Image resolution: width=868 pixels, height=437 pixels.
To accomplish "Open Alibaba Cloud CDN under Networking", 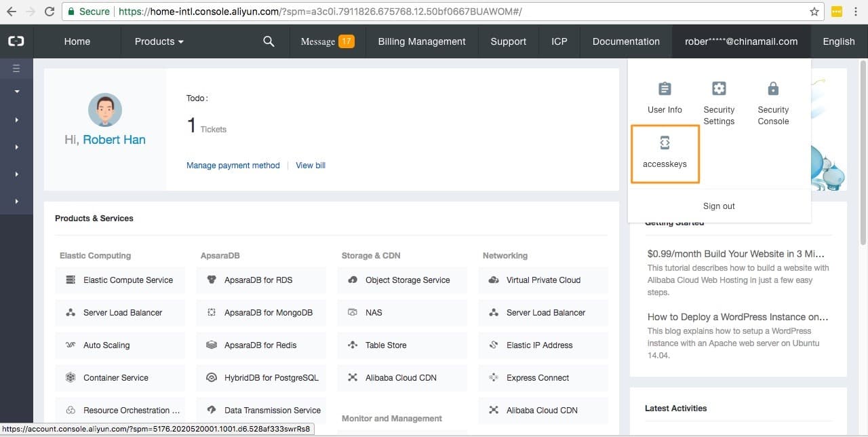I will click(543, 410).
